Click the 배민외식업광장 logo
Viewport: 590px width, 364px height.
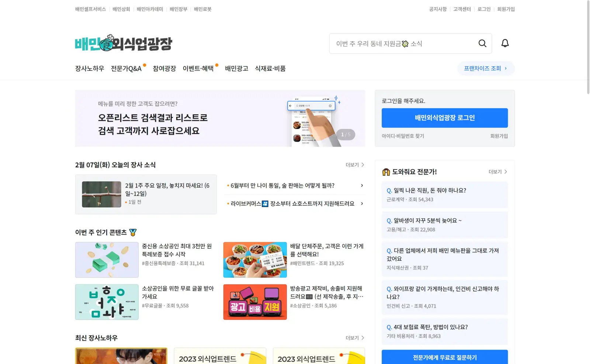pos(124,43)
